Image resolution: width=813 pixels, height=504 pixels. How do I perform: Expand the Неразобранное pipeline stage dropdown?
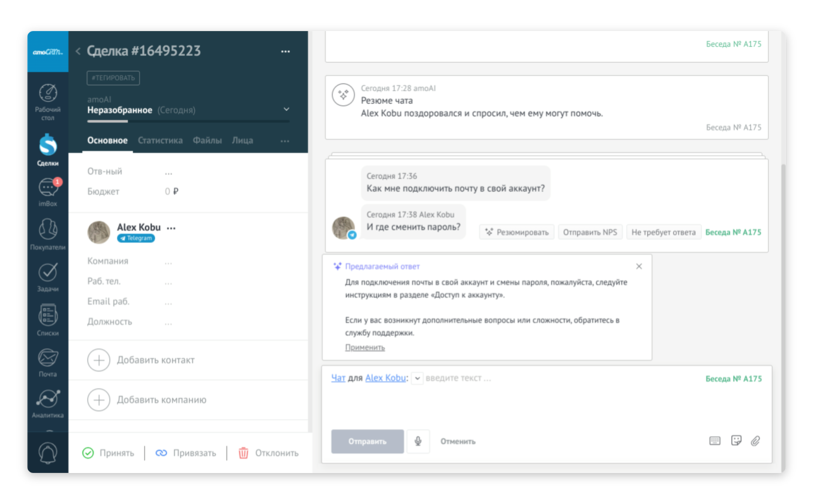(x=287, y=110)
